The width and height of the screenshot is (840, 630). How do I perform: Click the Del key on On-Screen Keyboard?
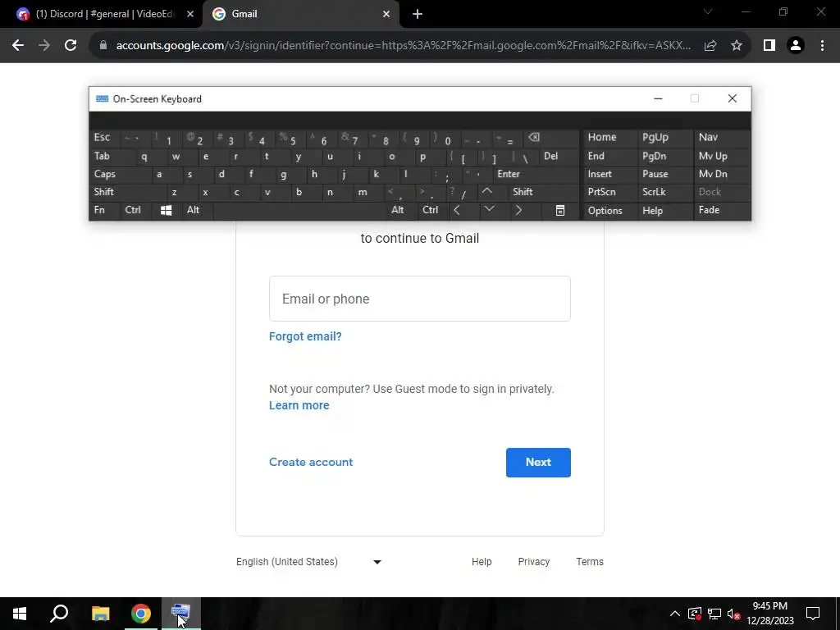[559, 157]
